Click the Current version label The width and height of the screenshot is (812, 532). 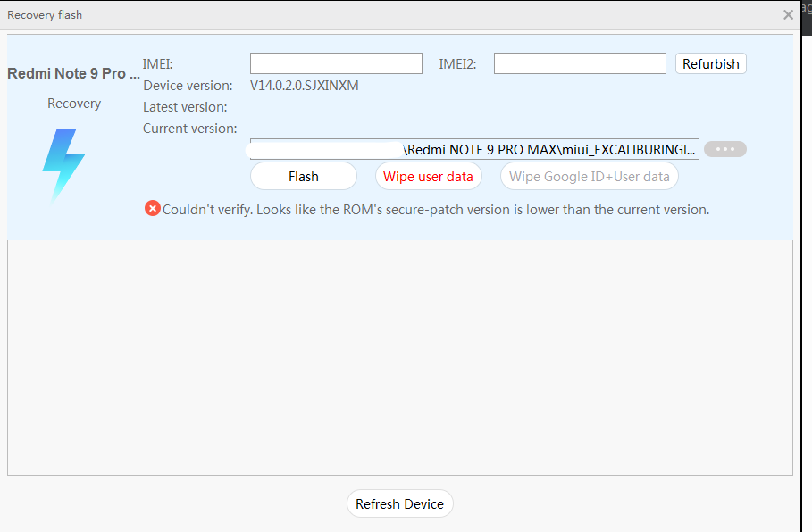pos(190,129)
